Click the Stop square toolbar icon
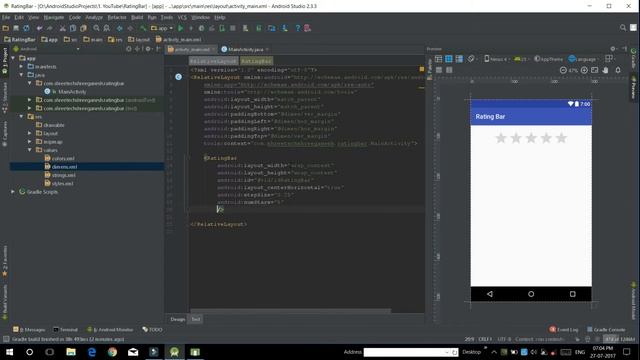640x360 pixels. tap(233, 28)
